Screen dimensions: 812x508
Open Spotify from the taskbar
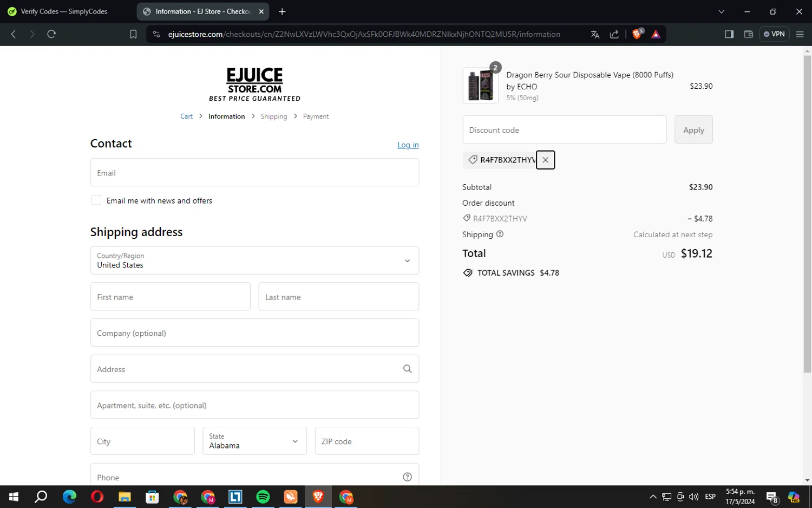(x=263, y=497)
